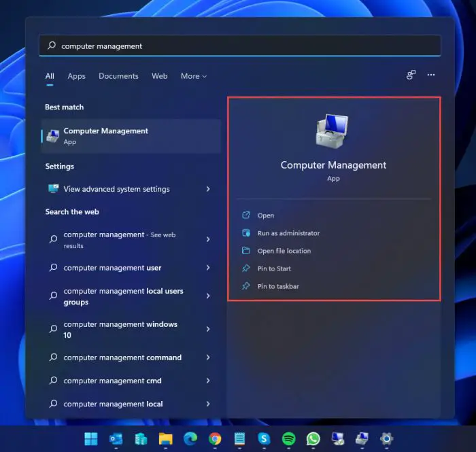Click the 'Computer Management' title in preview pane
476x452 pixels.
(333, 165)
